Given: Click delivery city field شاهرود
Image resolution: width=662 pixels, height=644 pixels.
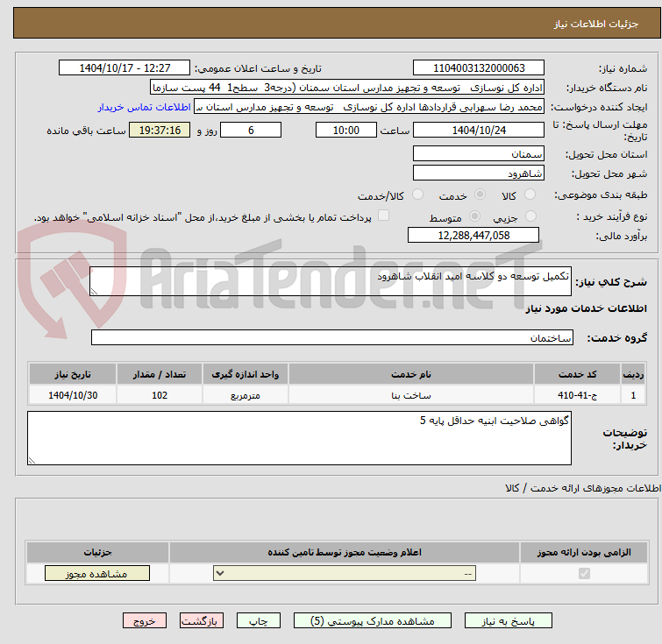Looking at the screenshot, I should 479,173.
